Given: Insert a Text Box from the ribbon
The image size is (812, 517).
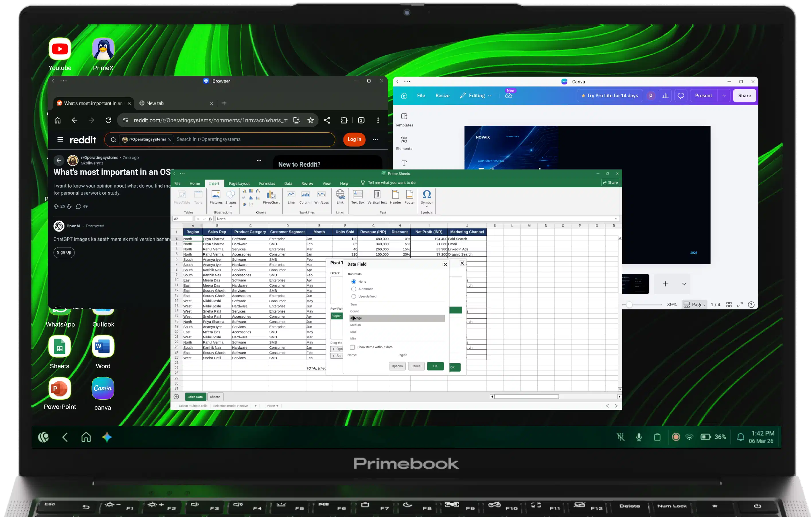Looking at the screenshot, I should [358, 197].
